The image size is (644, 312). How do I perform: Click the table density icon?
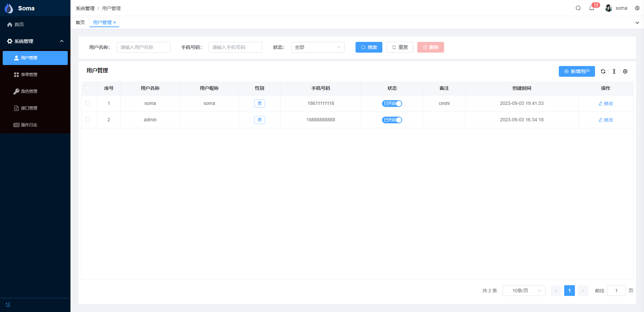click(614, 71)
